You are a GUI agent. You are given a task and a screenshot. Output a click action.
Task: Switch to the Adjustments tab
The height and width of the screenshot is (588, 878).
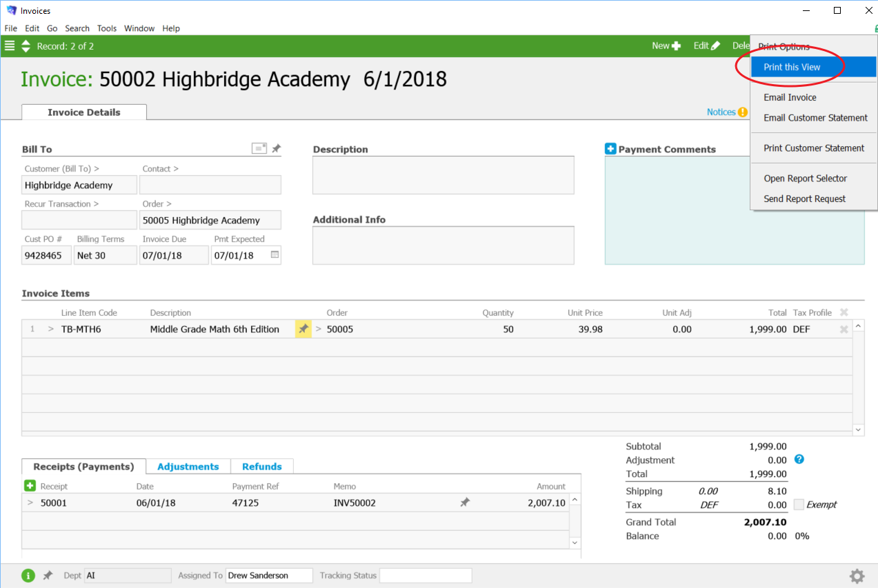click(188, 467)
